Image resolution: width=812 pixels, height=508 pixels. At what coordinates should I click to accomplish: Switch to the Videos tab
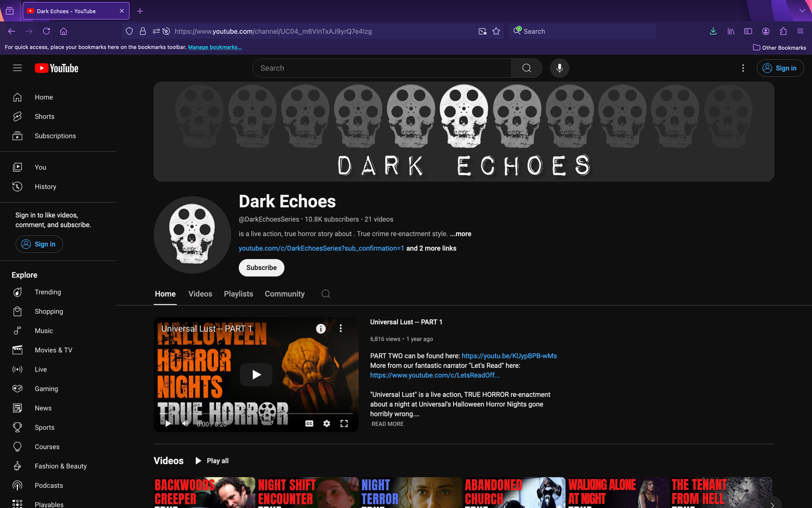point(200,294)
